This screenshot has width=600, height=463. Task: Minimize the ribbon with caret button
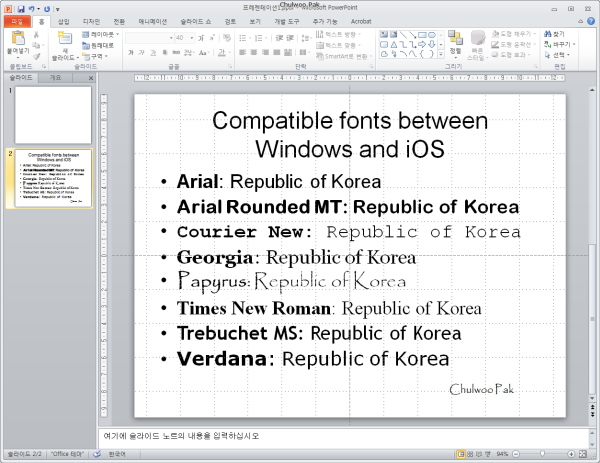point(580,21)
